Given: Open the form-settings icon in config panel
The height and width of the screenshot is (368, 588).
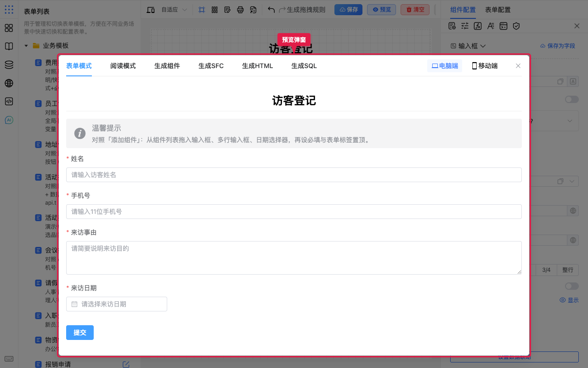Looking at the screenshot, I should (x=452, y=26).
